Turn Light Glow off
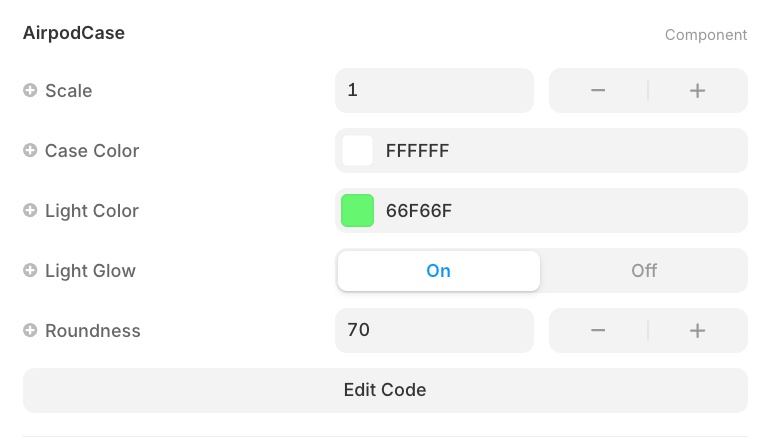Screen dimensions: 770x438 pos(644,271)
